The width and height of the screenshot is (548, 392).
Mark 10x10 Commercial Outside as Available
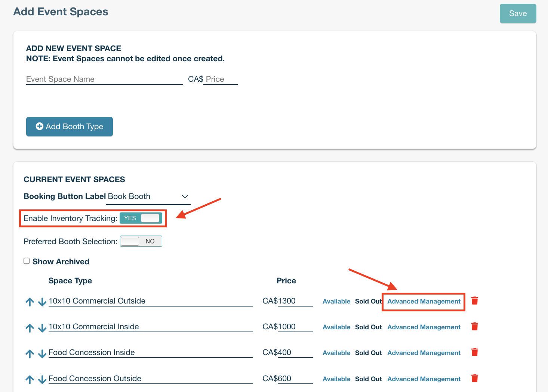point(336,301)
